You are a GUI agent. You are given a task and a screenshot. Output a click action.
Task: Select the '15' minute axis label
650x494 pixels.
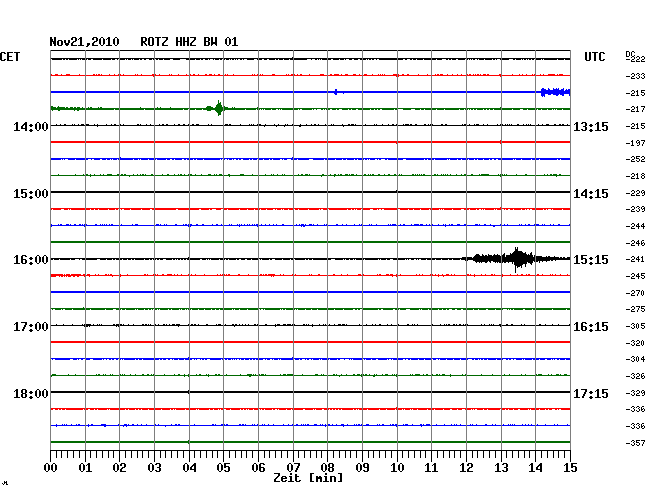click(x=570, y=468)
